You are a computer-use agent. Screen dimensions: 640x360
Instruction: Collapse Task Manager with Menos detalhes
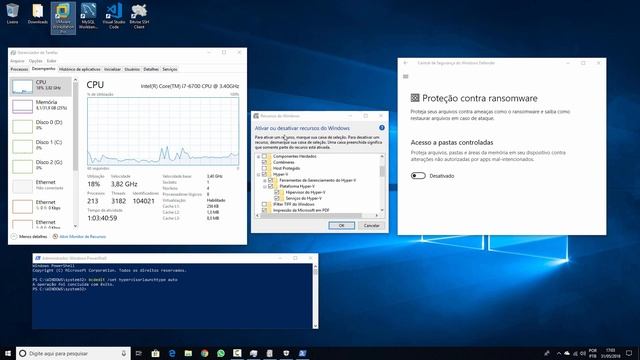[x=29, y=236]
